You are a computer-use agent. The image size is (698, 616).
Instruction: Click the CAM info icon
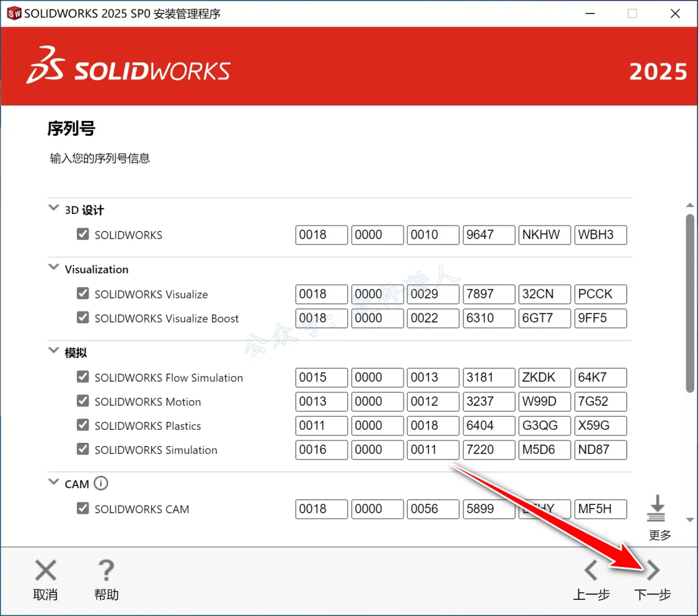click(x=101, y=483)
